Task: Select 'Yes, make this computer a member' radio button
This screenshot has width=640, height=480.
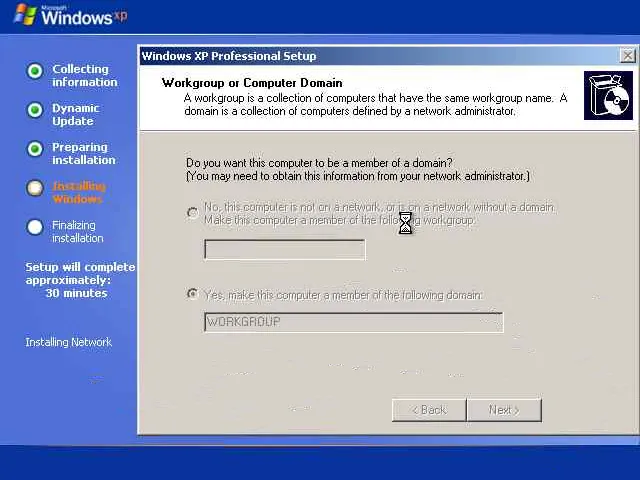Action: click(x=192, y=293)
